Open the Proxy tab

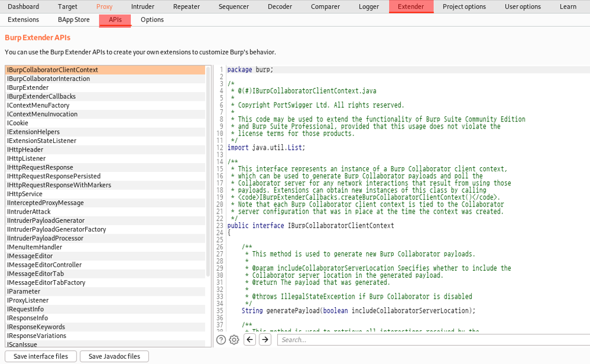104,6
